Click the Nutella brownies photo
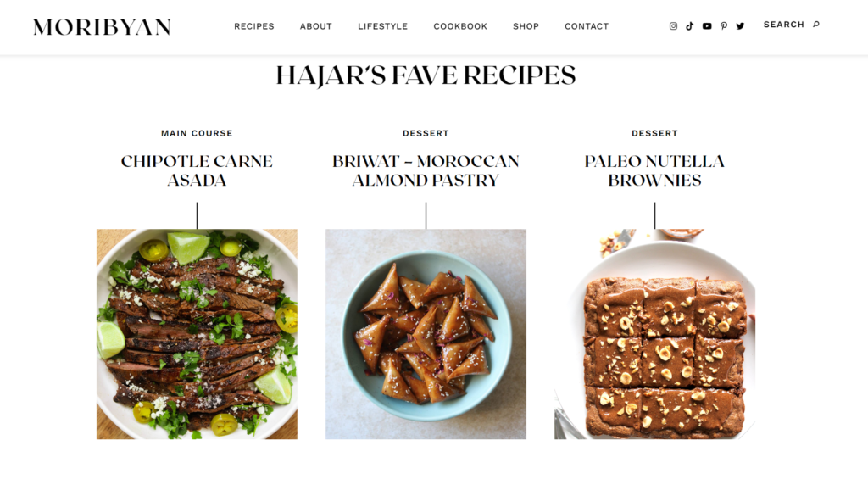The width and height of the screenshot is (868, 479). [x=655, y=334]
